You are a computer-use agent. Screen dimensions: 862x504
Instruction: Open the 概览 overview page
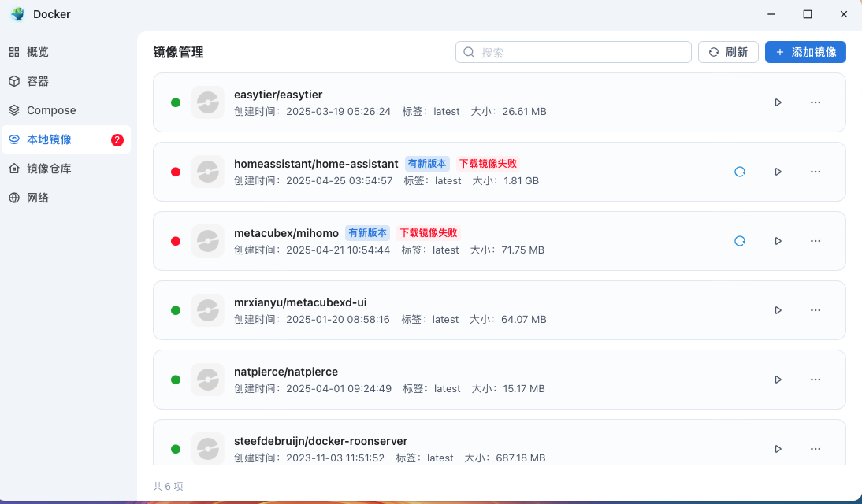[x=66, y=52]
